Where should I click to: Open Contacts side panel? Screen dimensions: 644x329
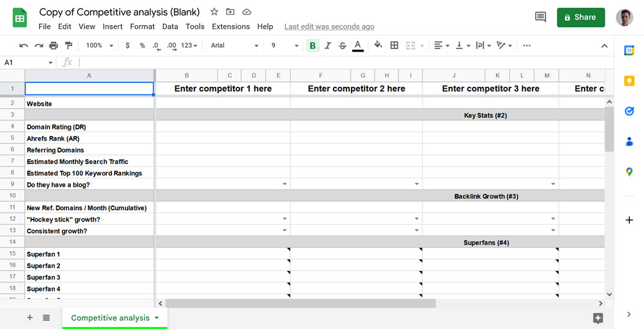pyautogui.click(x=629, y=142)
